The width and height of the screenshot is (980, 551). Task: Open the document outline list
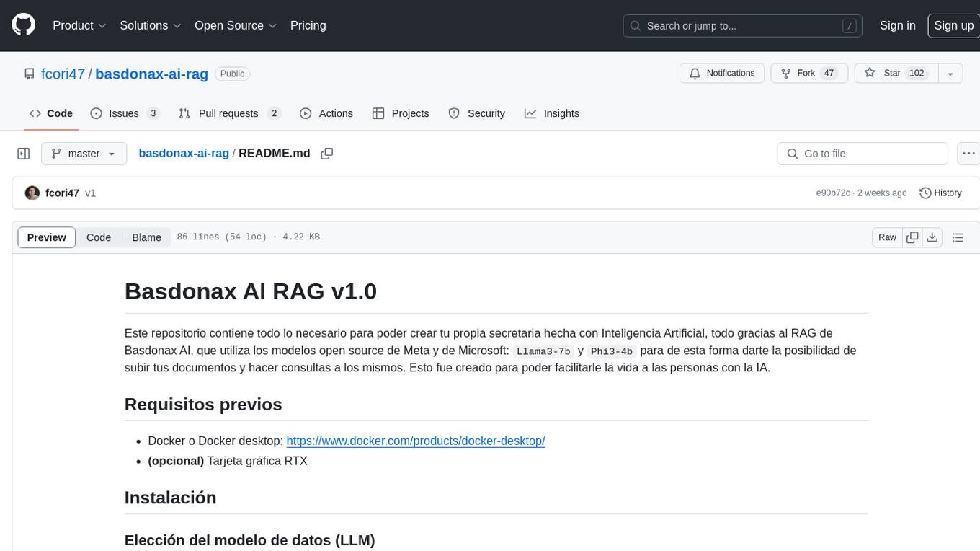(x=958, y=237)
